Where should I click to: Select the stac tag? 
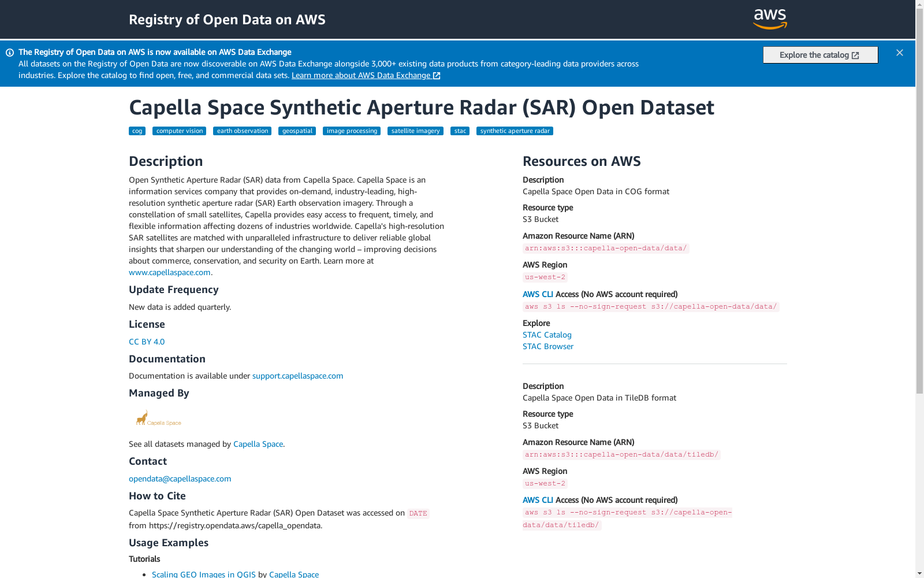point(460,131)
